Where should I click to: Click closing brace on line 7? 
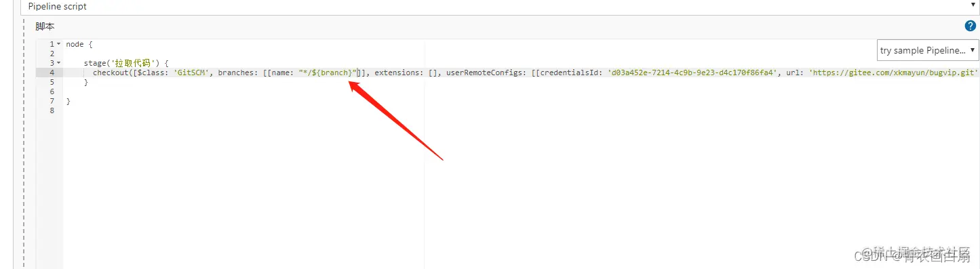point(68,101)
